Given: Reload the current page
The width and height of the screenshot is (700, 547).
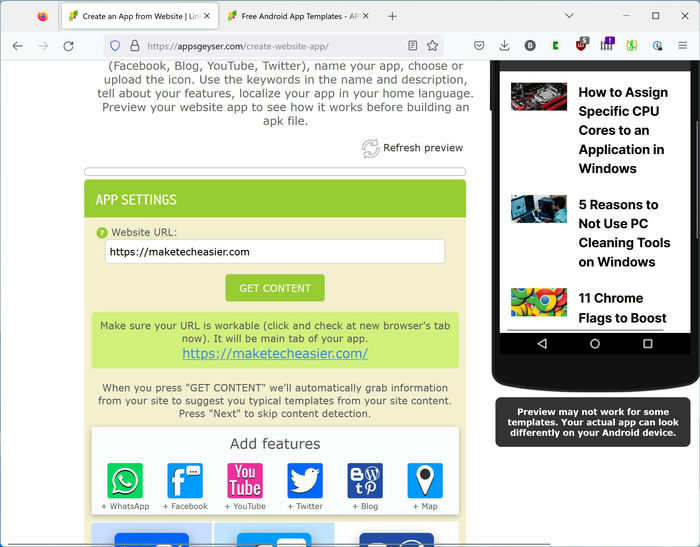Looking at the screenshot, I should [68, 46].
